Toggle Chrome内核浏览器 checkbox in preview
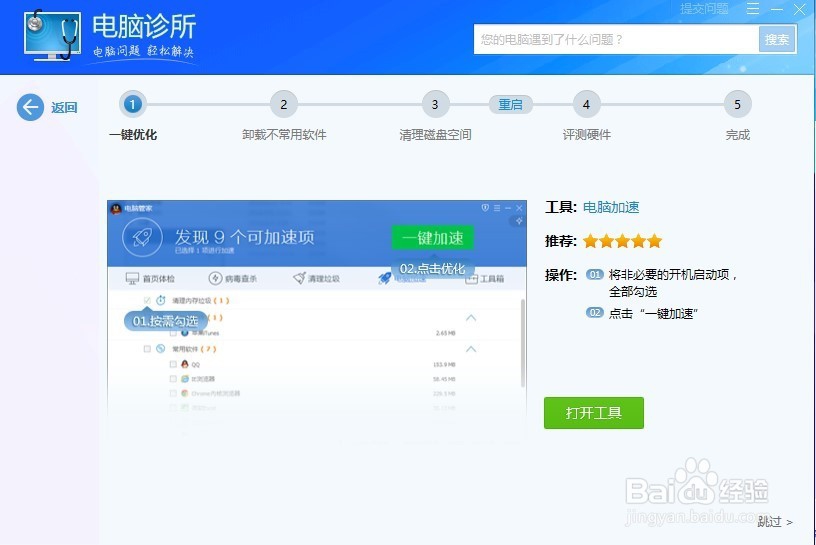Viewport: 816px width, 545px height. [173, 394]
